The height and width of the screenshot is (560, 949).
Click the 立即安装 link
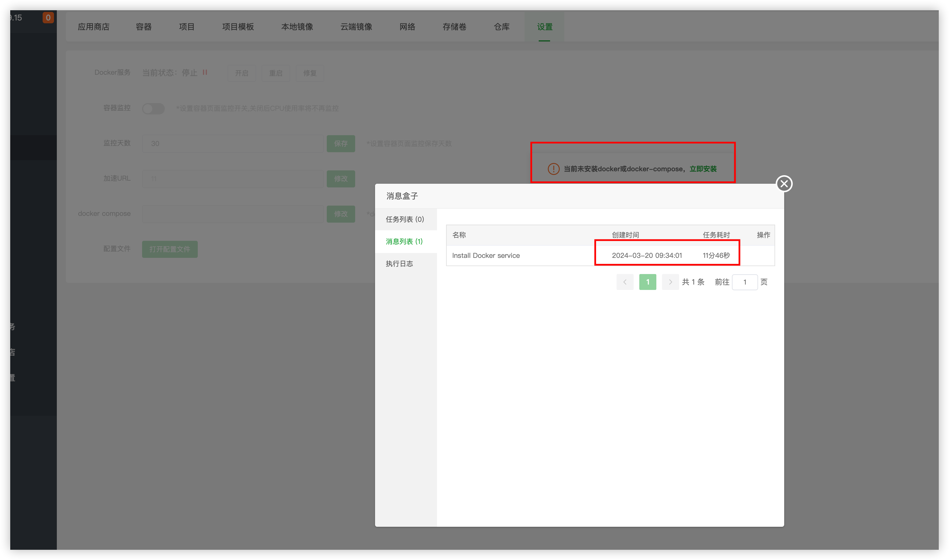pyautogui.click(x=703, y=169)
